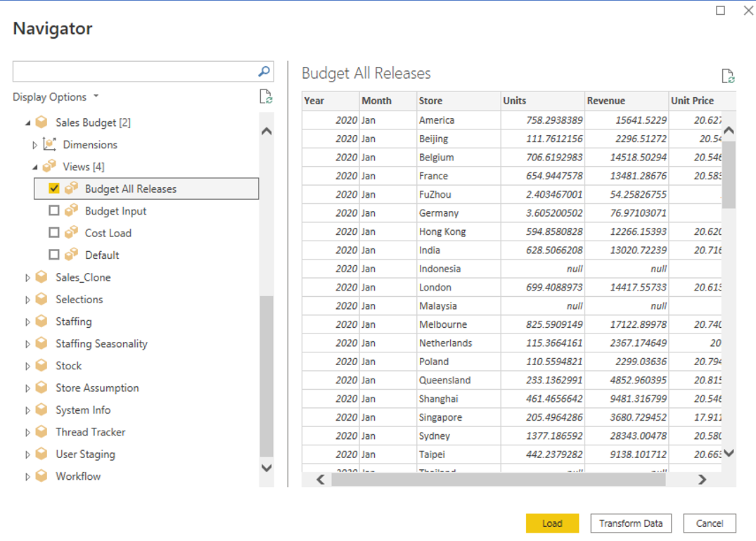The width and height of the screenshot is (756, 541).
Task: Check the Cost Load view
Action: tap(54, 233)
